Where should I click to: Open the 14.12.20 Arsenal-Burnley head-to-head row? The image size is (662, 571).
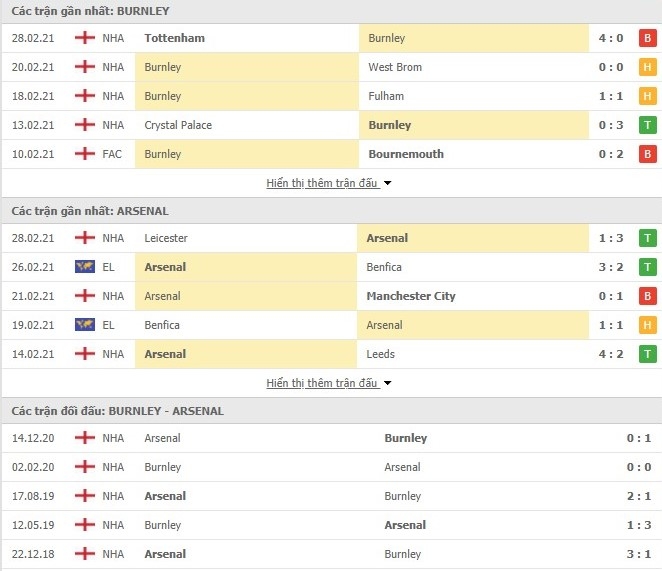pyautogui.click(x=331, y=438)
